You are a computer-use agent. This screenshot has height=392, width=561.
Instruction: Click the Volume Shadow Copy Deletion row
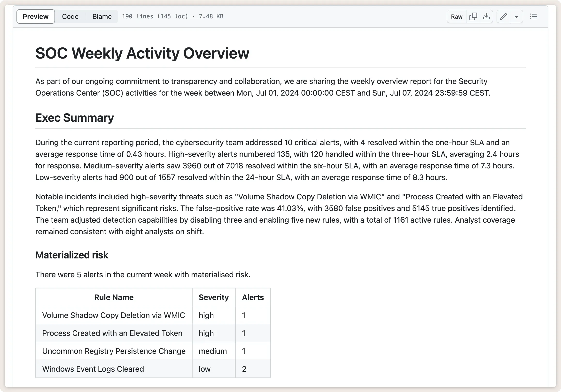coord(114,315)
